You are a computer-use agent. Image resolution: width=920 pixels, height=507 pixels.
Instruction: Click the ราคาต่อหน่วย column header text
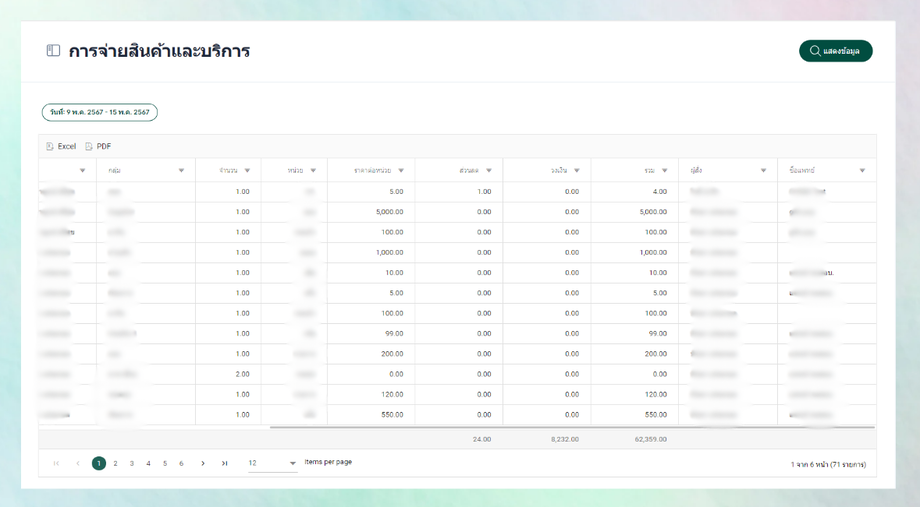click(x=373, y=170)
